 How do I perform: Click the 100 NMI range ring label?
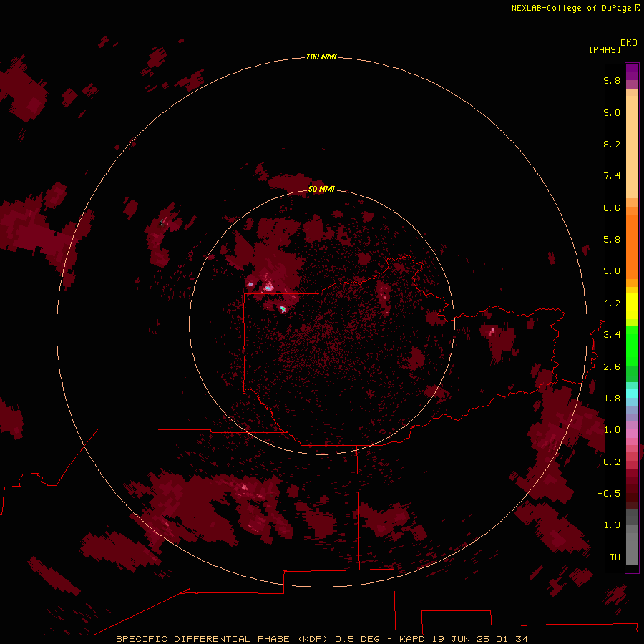pyautogui.click(x=321, y=57)
